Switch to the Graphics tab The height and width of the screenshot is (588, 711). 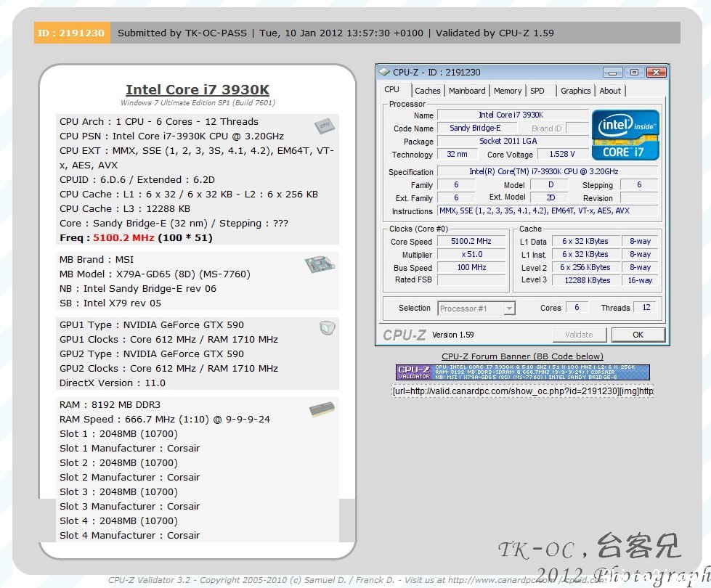pyautogui.click(x=575, y=91)
